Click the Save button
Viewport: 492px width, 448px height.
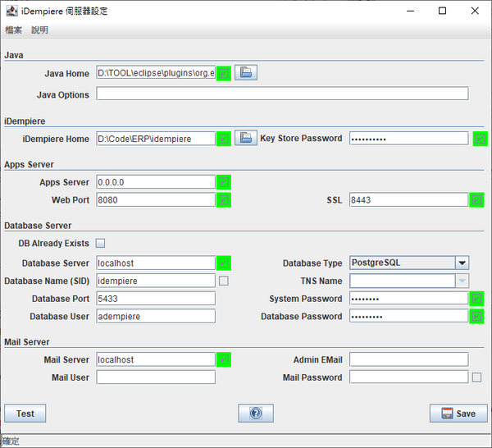458,414
